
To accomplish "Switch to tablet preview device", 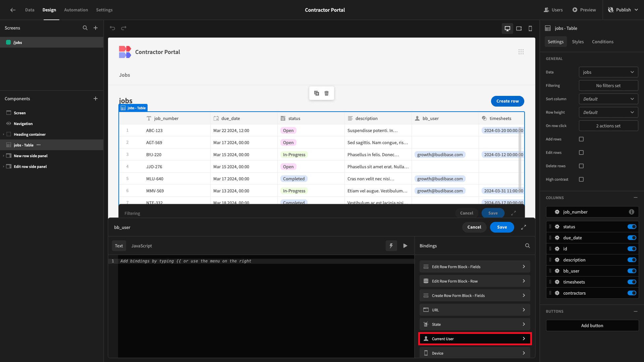I will 519,28.
